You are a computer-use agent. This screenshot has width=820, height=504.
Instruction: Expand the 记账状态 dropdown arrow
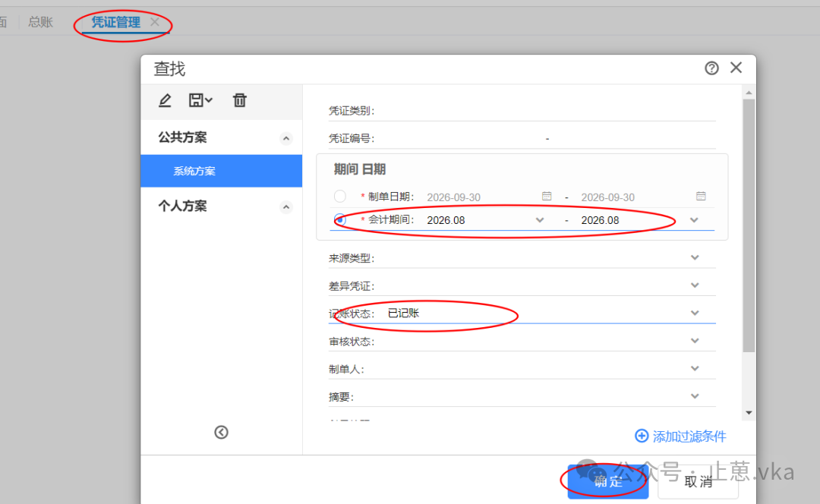(695, 313)
